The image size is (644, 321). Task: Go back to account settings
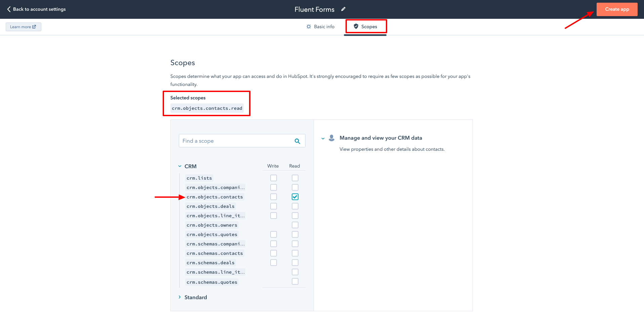coord(36,9)
